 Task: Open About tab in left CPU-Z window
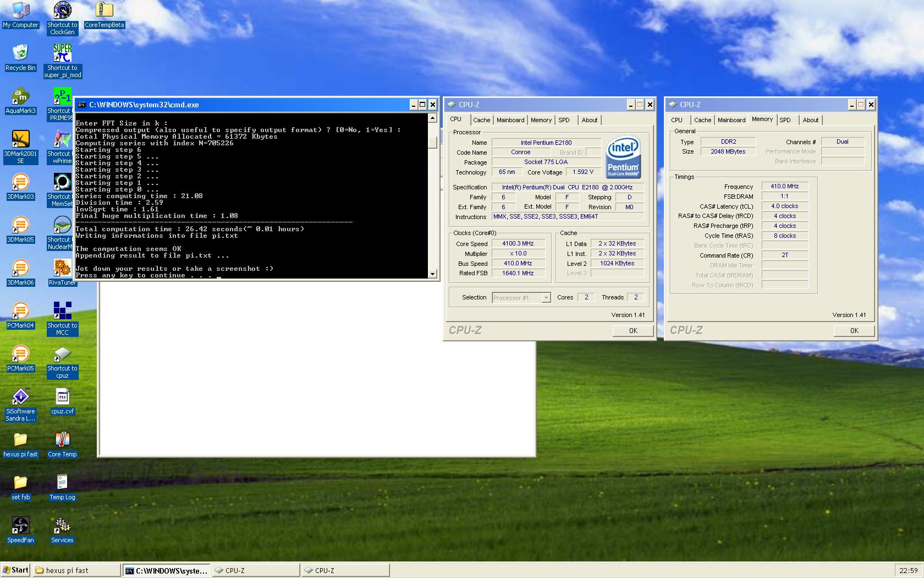590,120
